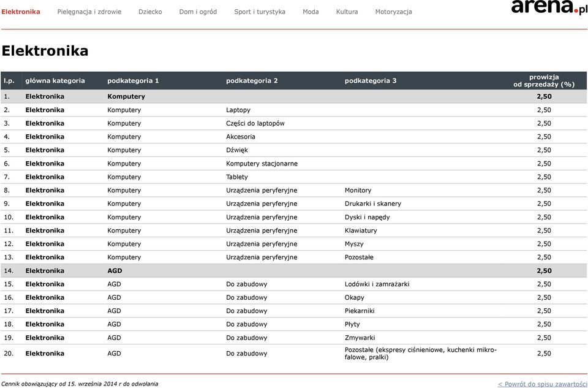Click the główna kategoria column header
Viewport: 588px width, 388px height.
tap(55, 81)
